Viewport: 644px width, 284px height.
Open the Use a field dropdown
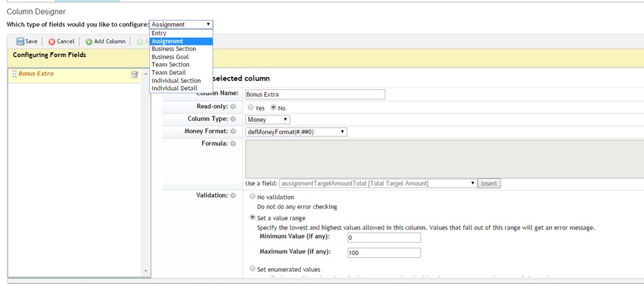[378, 184]
